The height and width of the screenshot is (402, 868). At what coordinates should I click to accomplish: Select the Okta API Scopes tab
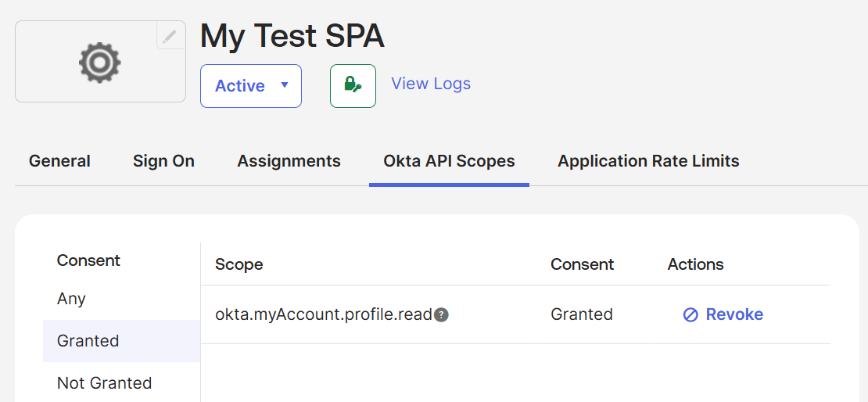click(449, 161)
